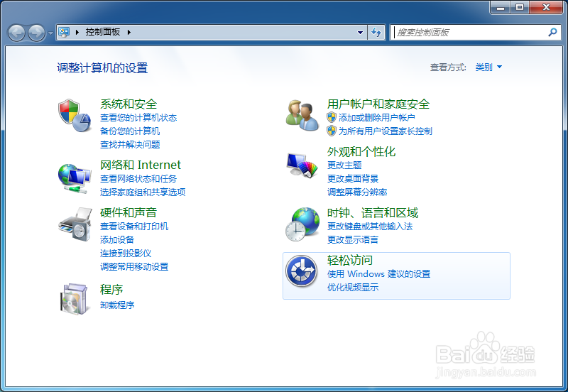Open 系统和安全 category heading
Image resolution: width=568 pixels, height=392 pixels.
pos(129,104)
